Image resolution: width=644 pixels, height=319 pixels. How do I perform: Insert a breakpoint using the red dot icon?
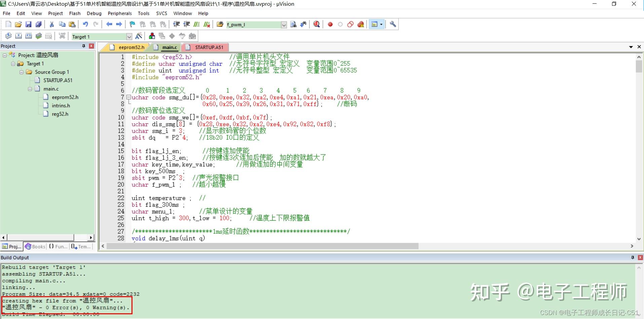(x=330, y=24)
